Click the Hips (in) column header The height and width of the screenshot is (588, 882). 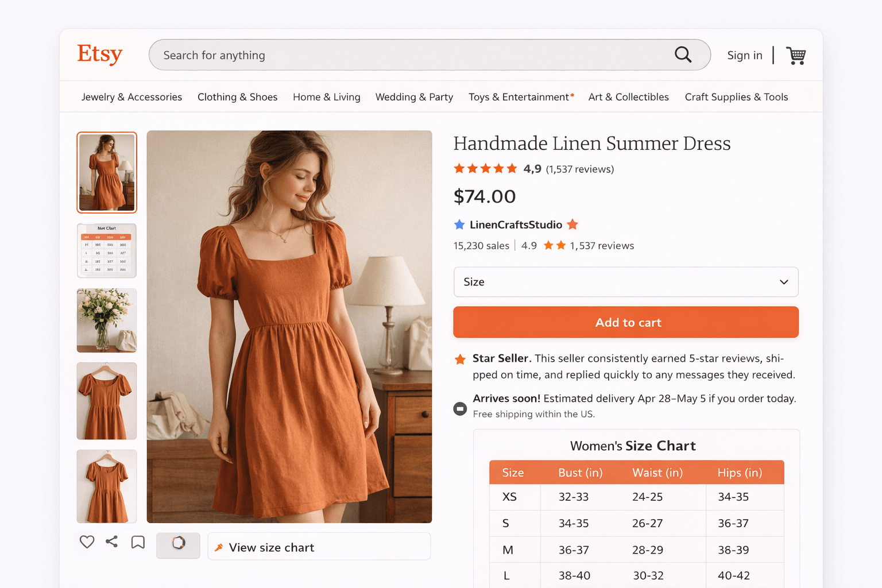pos(740,473)
